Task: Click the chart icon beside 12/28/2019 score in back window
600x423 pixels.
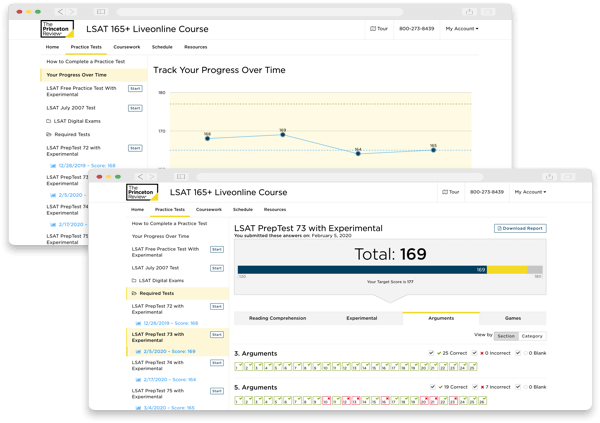Action: (x=52, y=165)
